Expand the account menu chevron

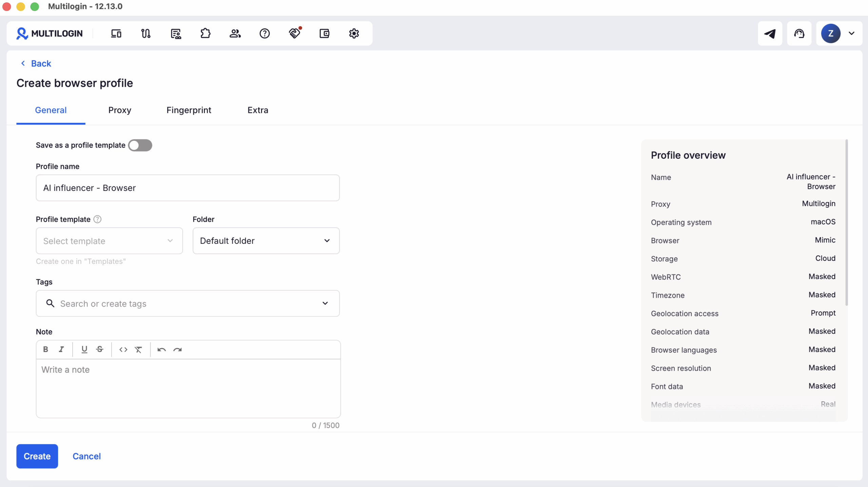(x=851, y=33)
